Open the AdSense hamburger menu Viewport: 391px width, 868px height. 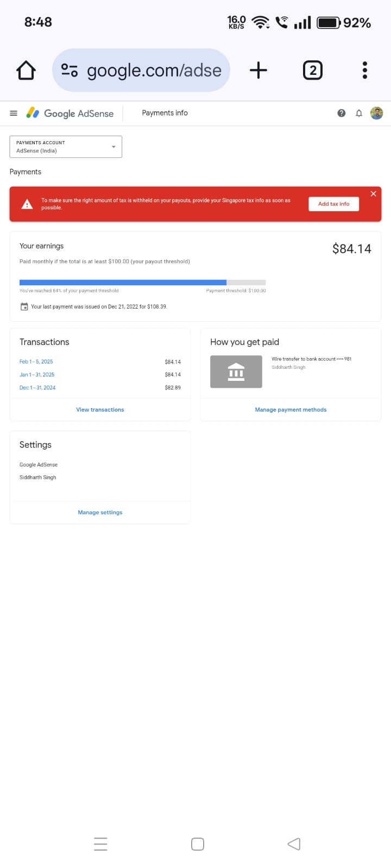tap(14, 113)
